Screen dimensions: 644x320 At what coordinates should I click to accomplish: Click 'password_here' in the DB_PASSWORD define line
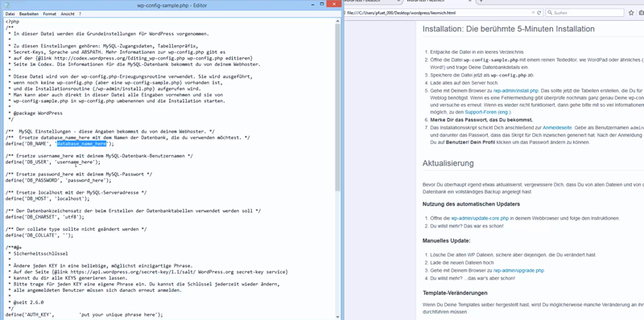(86, 181)
